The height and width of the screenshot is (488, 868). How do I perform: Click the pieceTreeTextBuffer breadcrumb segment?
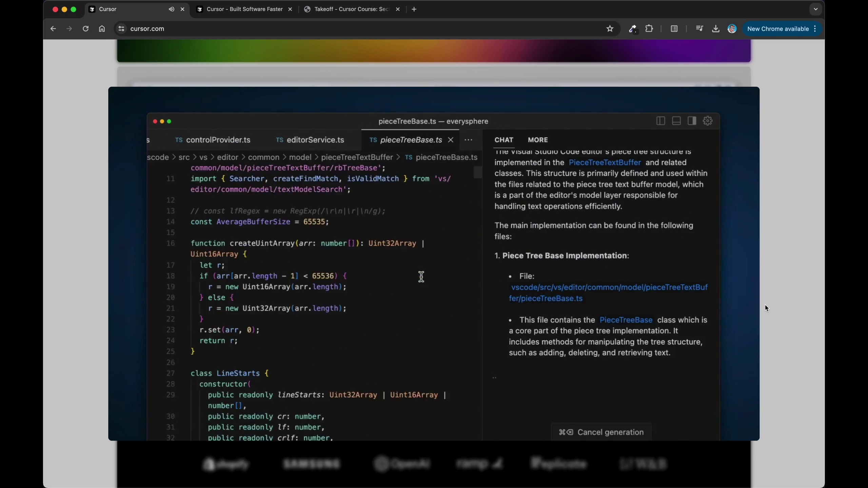pos(357,157)
